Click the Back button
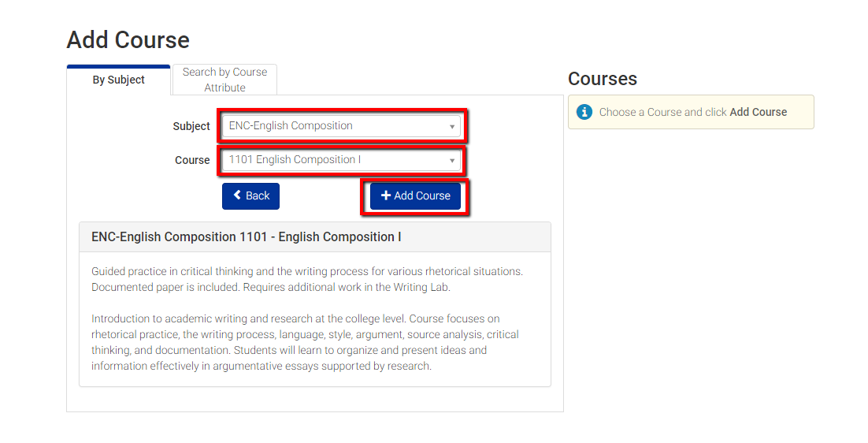Screen dimensions: 868x443 pyautogui.click(x=250, y=196)
